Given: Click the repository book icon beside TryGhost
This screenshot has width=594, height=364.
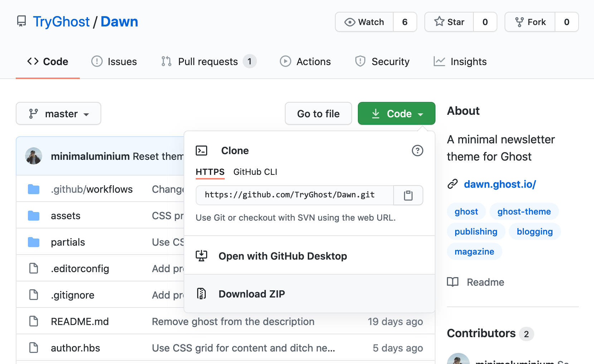Looking at the screenshot, I should point(21,21).
